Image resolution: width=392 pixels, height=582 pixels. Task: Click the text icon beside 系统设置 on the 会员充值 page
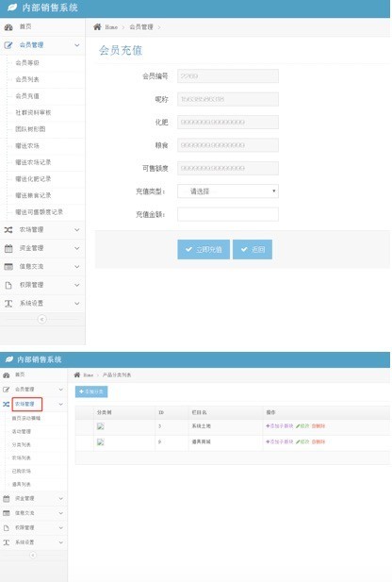tap(8, 304)
